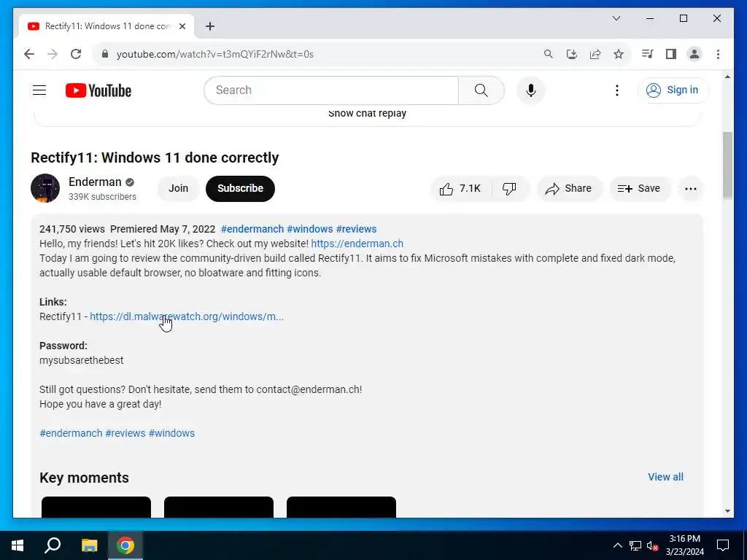The width and height of the screenshot is (747, 560).
Task: Click the Chrome taskbar icon
Action: 125,545
